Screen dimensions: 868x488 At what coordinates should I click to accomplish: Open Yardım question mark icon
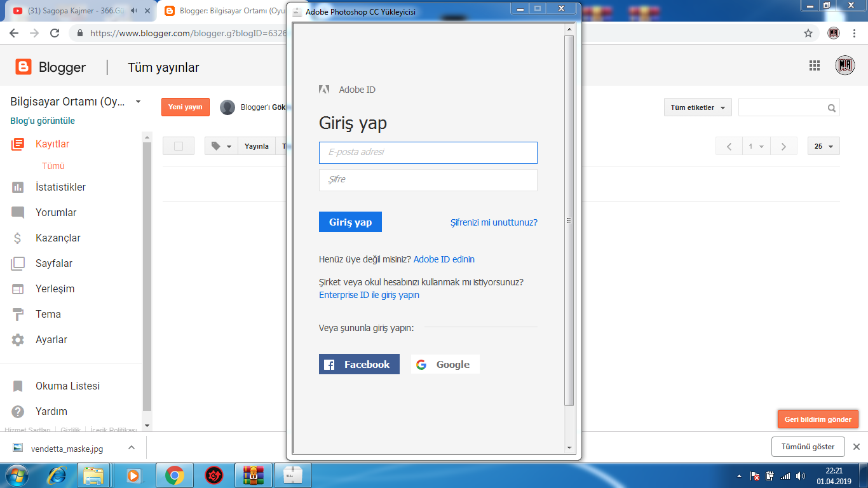[x=18, y=412]
